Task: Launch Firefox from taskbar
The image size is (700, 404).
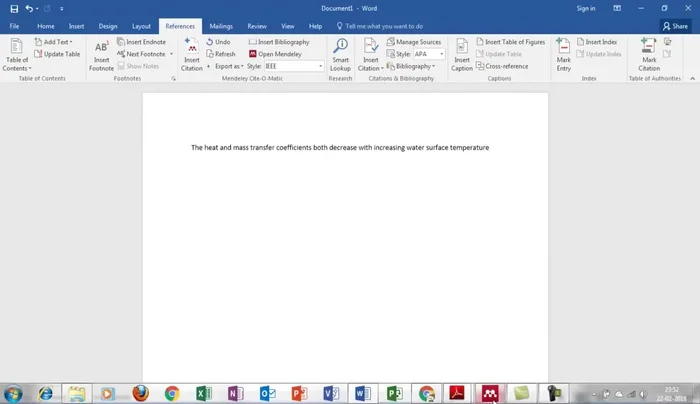Action: coord(140,394)
